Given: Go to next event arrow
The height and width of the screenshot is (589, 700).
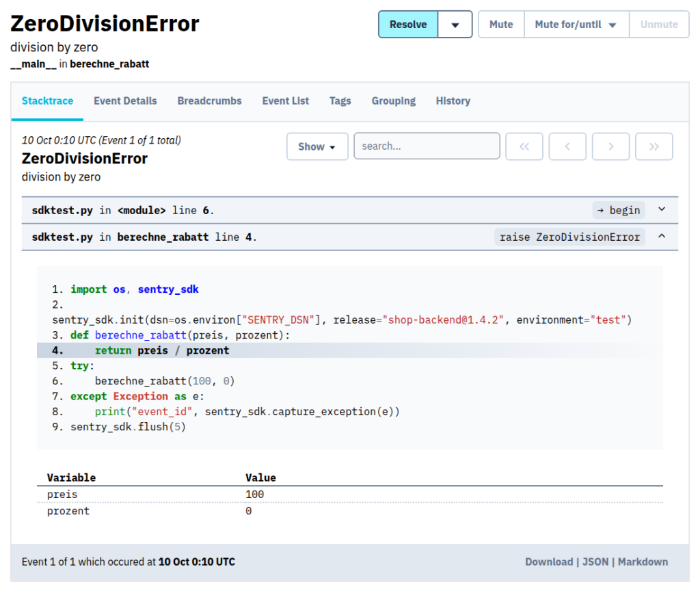Looking at the screenshot, I should pyautogui.click(x=610, y=146).
